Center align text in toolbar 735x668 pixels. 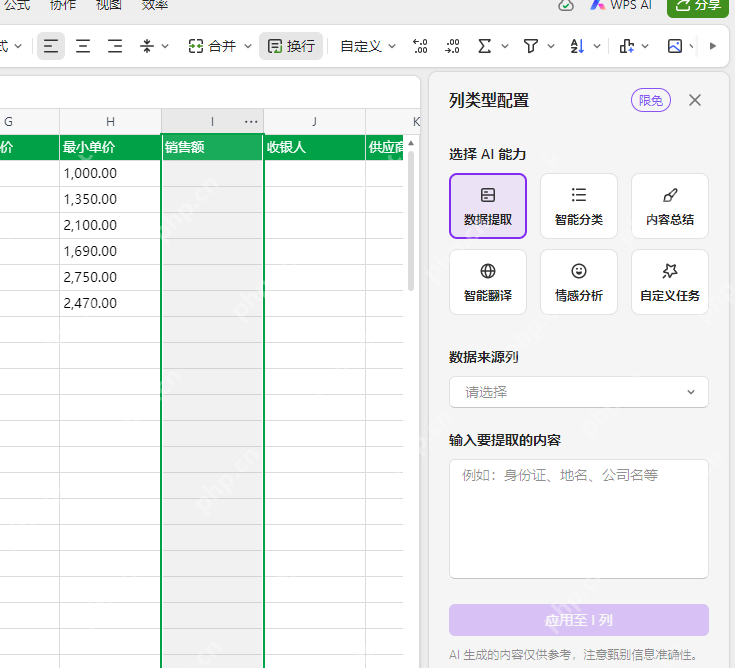(83, 46)
